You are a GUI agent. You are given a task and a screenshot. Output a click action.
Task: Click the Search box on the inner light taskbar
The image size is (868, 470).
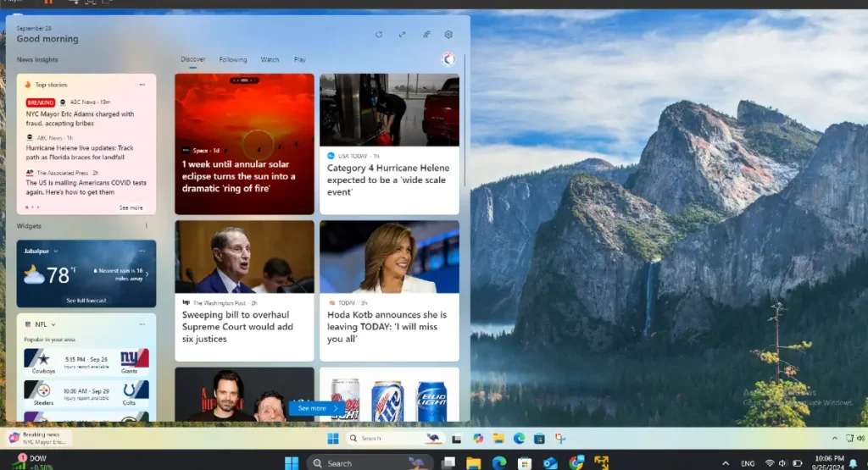click(x=394, y=439)
